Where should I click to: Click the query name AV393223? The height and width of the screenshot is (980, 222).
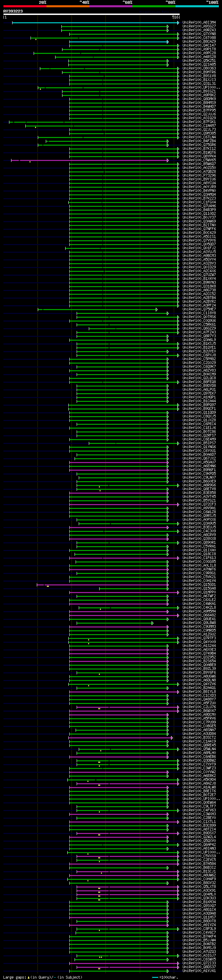tap(13, 11)
